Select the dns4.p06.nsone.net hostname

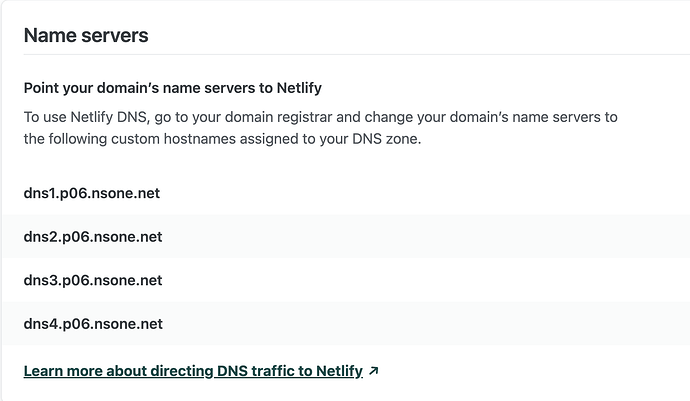click(93, 324)
